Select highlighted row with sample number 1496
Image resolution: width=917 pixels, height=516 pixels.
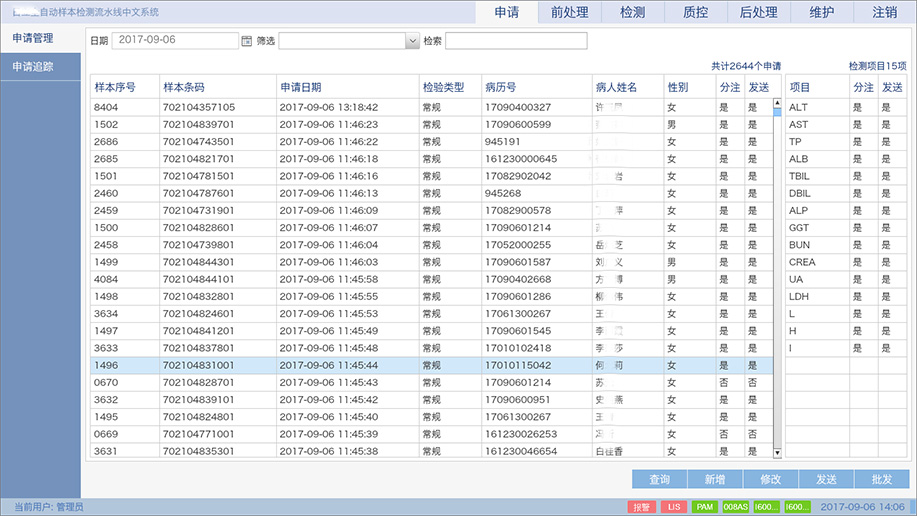(432, 365)
